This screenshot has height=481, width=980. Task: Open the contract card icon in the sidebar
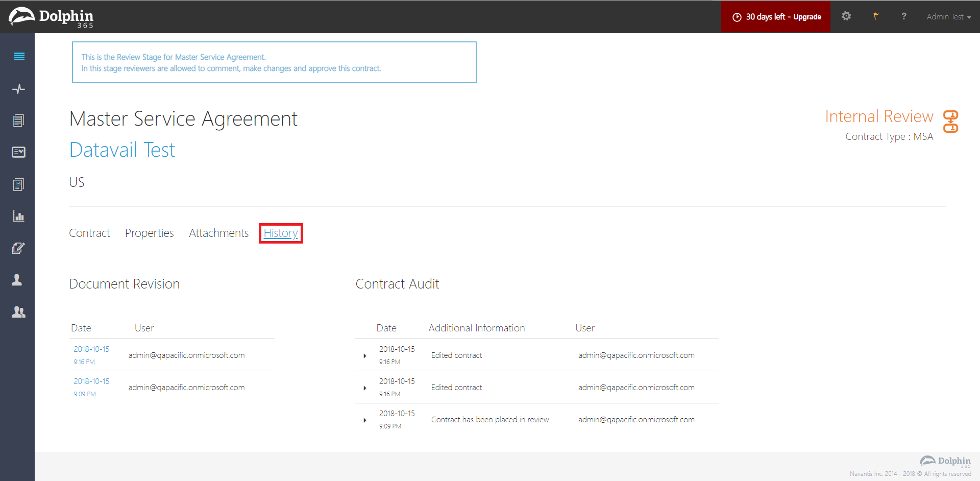(x=18, y=152)
